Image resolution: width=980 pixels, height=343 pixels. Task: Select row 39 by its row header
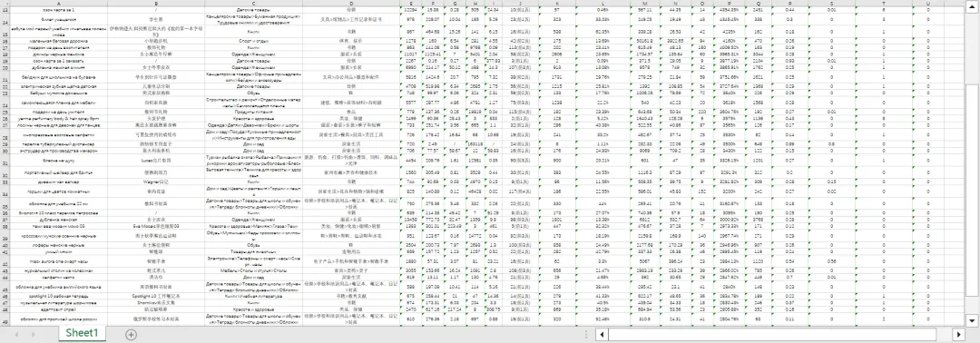(x=5, y=237)
